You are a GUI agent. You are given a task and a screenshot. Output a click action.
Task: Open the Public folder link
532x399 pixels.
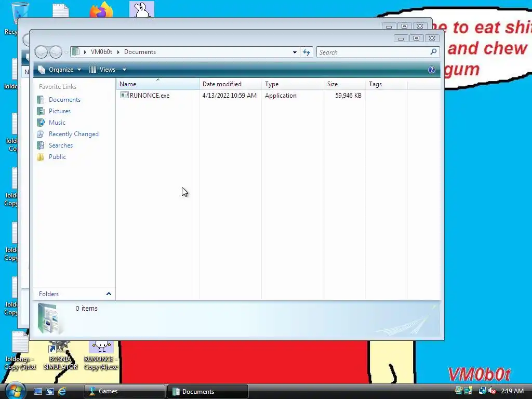tap(57, 157)
